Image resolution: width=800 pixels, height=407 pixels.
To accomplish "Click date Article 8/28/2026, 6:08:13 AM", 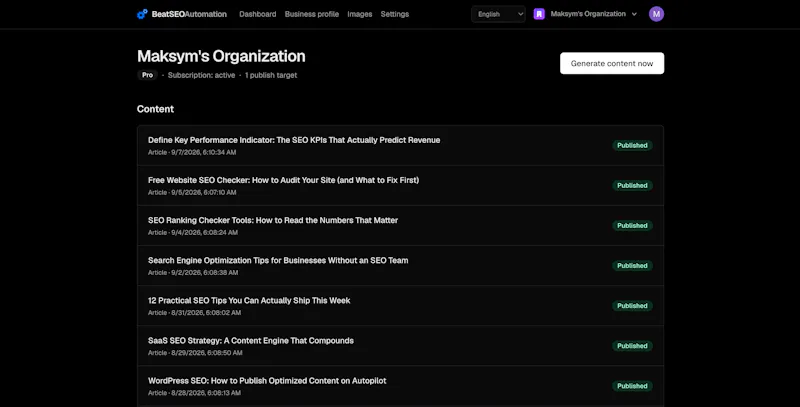I will click(x=194, y=393).
